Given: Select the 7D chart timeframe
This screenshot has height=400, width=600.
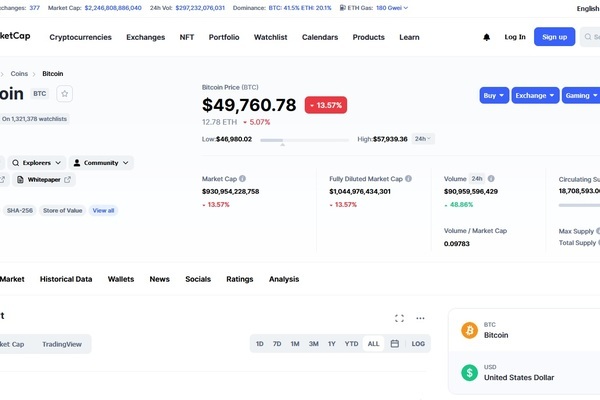Looking at the screenshot, I should tap(277, 344).
